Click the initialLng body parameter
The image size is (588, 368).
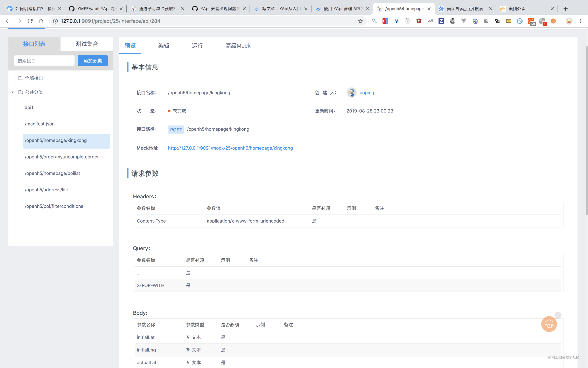click(146, 350)
